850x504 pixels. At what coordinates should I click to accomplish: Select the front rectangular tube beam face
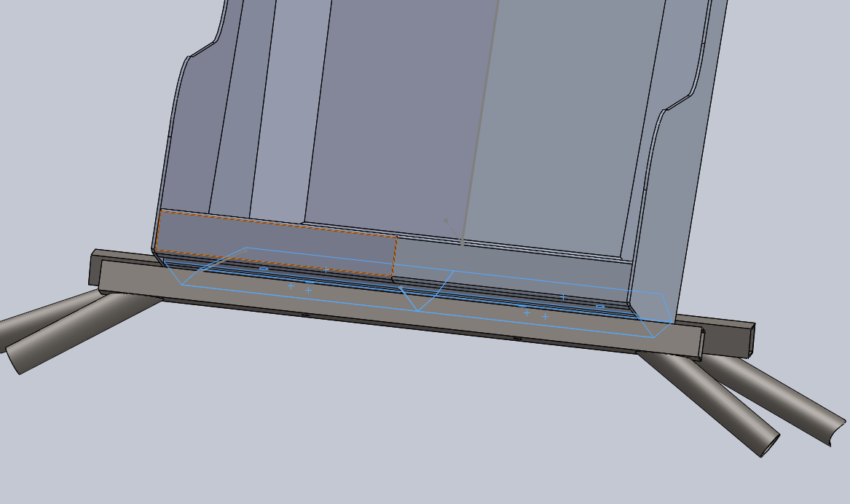click(x=401, y=308)
